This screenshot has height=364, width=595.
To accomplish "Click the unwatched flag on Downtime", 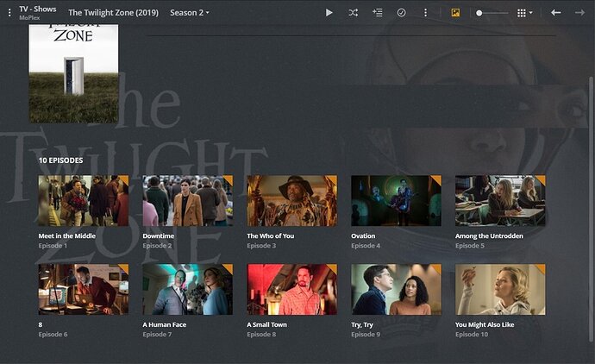I will pyautogui.click(x=228, y=179).
